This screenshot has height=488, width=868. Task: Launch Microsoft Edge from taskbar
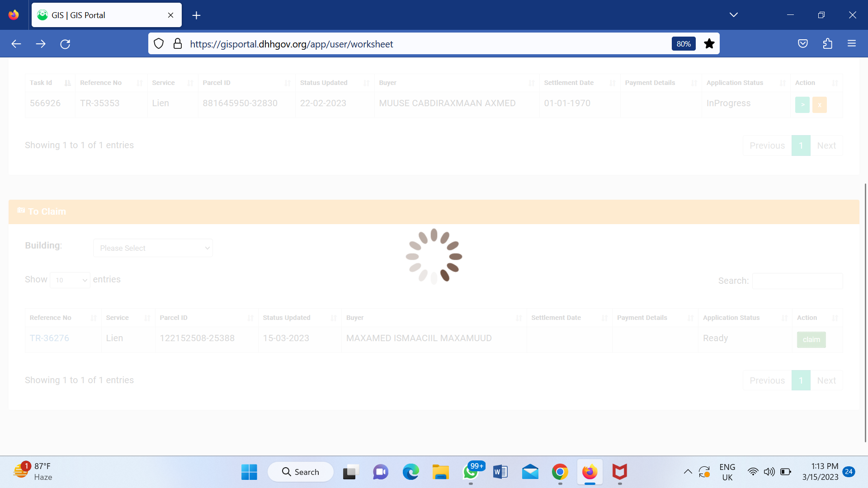point(410,472)
